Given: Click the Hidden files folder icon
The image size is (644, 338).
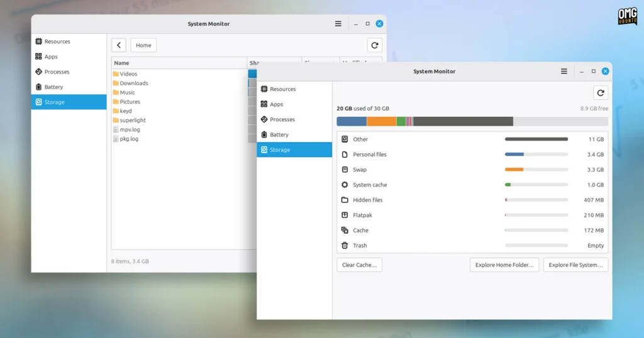Looking at the screenshot, I should 345,200.
